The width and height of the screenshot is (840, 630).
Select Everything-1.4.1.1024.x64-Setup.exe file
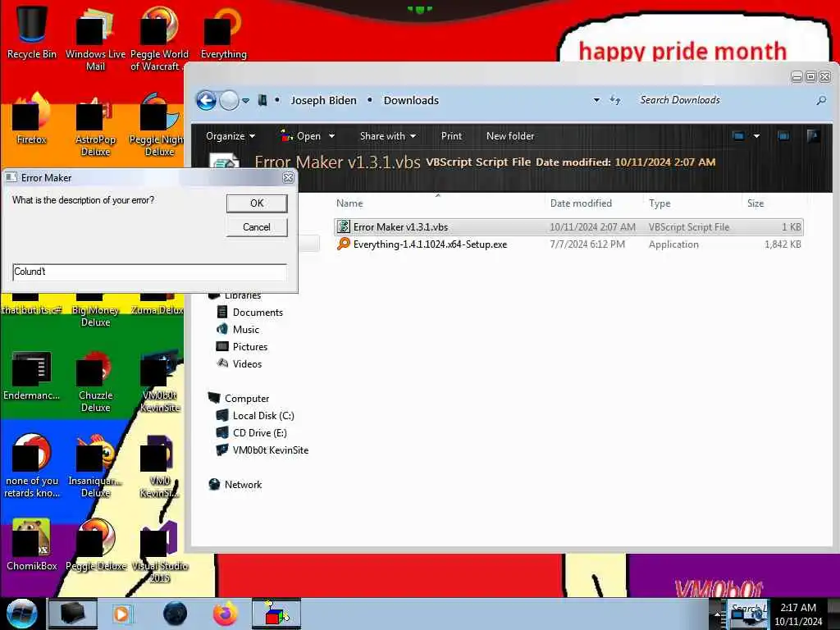coord(568,244)
